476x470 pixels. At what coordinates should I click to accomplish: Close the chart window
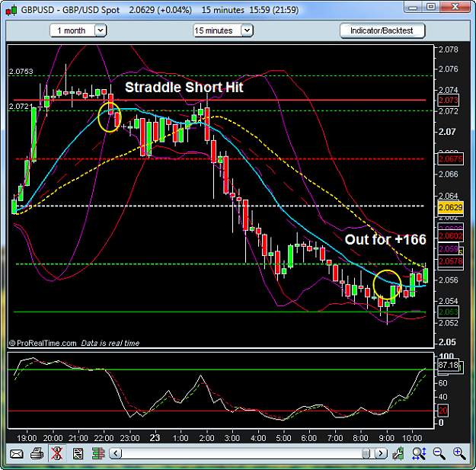(x=455, y=6)
